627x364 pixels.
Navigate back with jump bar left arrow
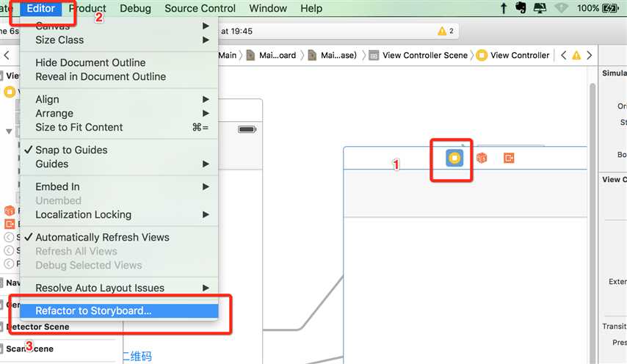click(x=7, y=55)
